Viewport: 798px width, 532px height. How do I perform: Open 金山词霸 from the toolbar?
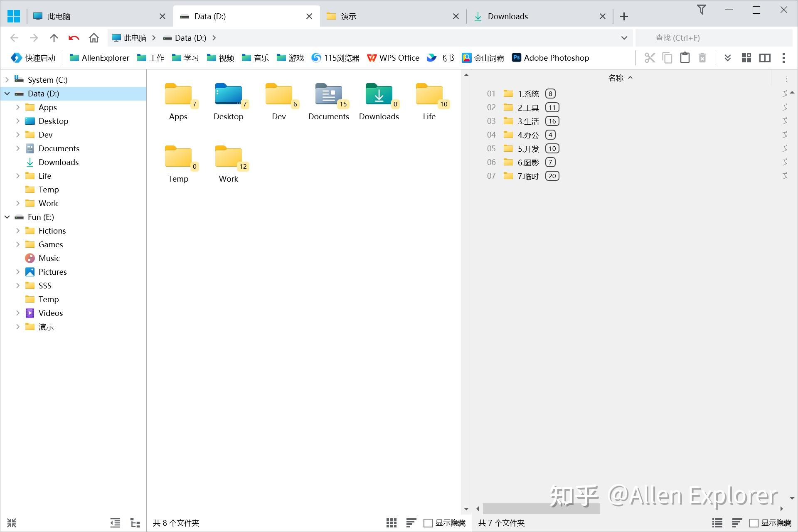pos(483,58)
